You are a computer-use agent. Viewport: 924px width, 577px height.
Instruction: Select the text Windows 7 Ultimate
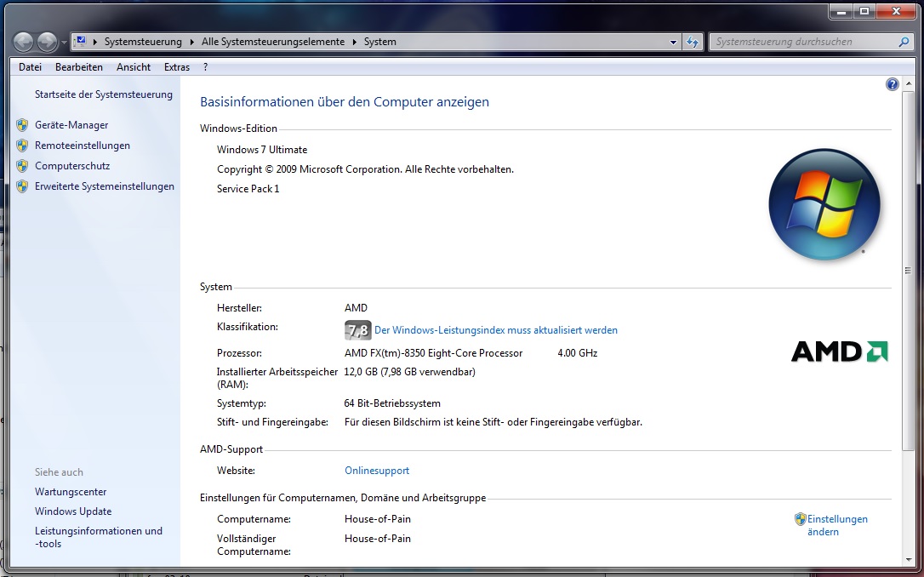tap(262, 150)
